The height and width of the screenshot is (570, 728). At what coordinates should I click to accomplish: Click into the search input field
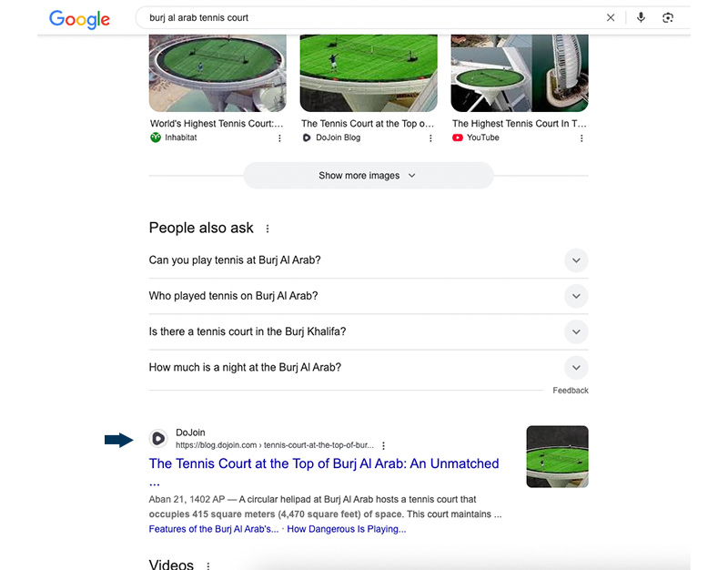(x=364, y=17)
